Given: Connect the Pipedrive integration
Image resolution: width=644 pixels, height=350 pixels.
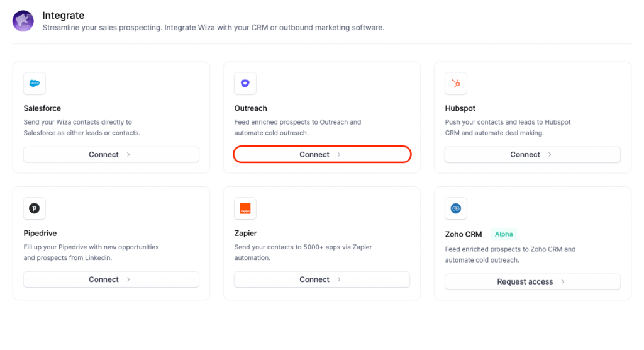Looking at the screenshot, I should pyautogui.click(x=111, y=279).
